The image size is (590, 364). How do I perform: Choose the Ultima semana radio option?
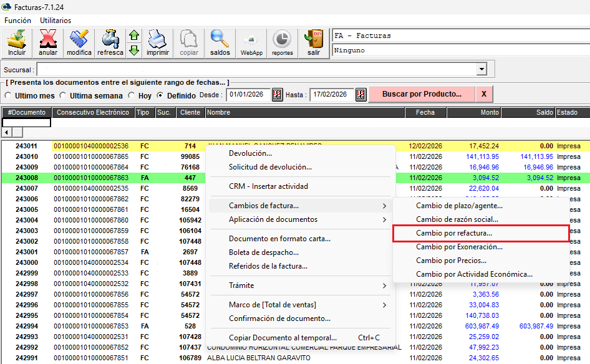click(62, 95)
